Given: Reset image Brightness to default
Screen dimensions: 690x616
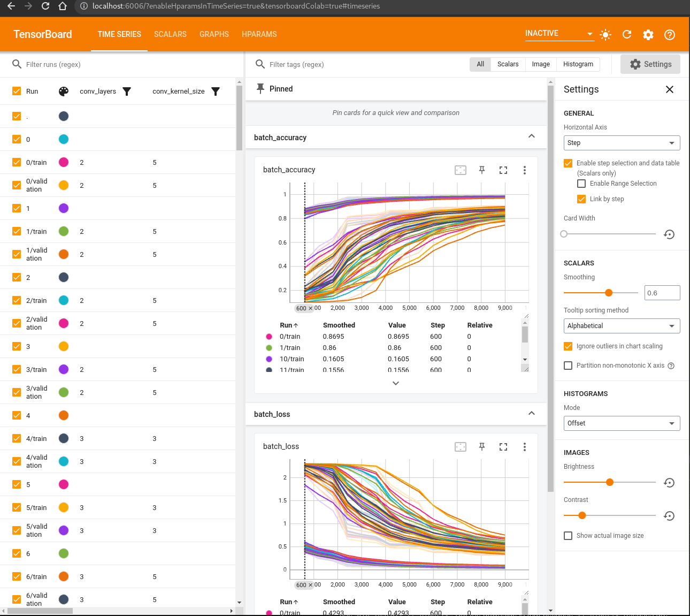Looking at the screenshot, I should 669,483.
